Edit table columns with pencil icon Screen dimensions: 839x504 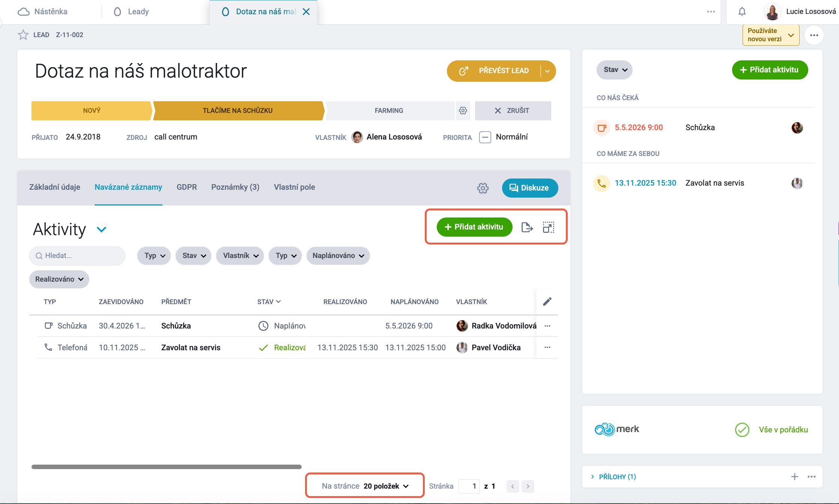pyautogui.click(x=547, y=301)
